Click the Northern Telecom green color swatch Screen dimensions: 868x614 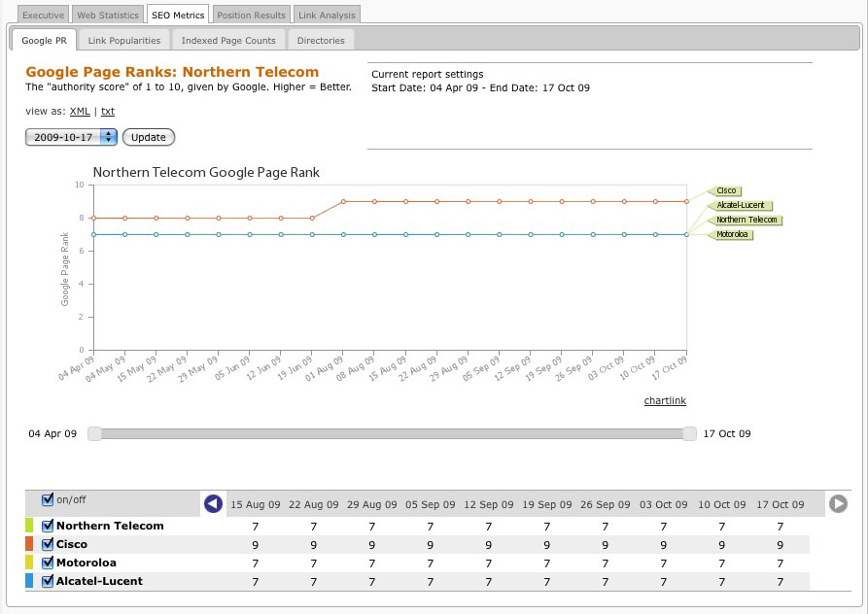(29, 526)
